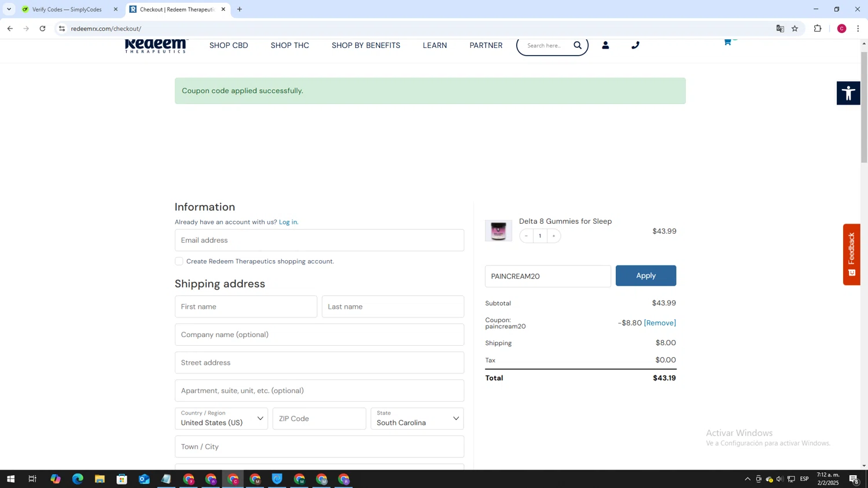The image size is (868, 488).
Task: Click the phone contact icon
Action: pos(635,45)
